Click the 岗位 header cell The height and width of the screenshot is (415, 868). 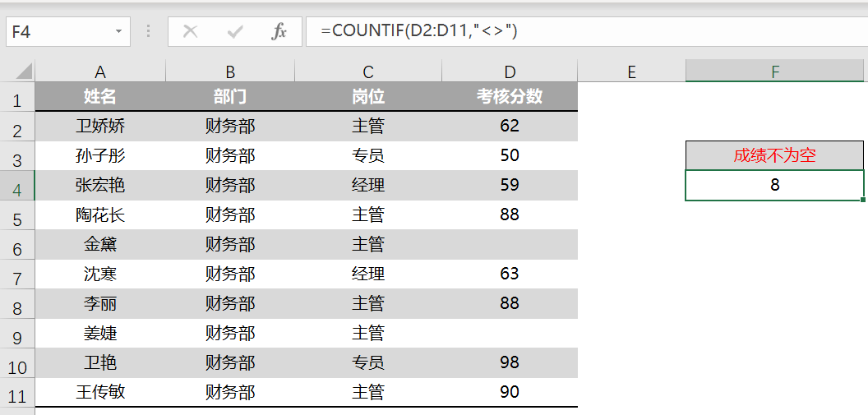(368, 97)
